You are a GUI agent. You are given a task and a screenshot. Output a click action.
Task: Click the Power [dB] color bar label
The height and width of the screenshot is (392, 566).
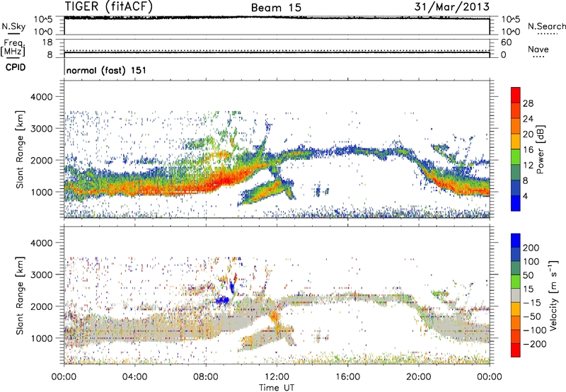coord(541,149)
